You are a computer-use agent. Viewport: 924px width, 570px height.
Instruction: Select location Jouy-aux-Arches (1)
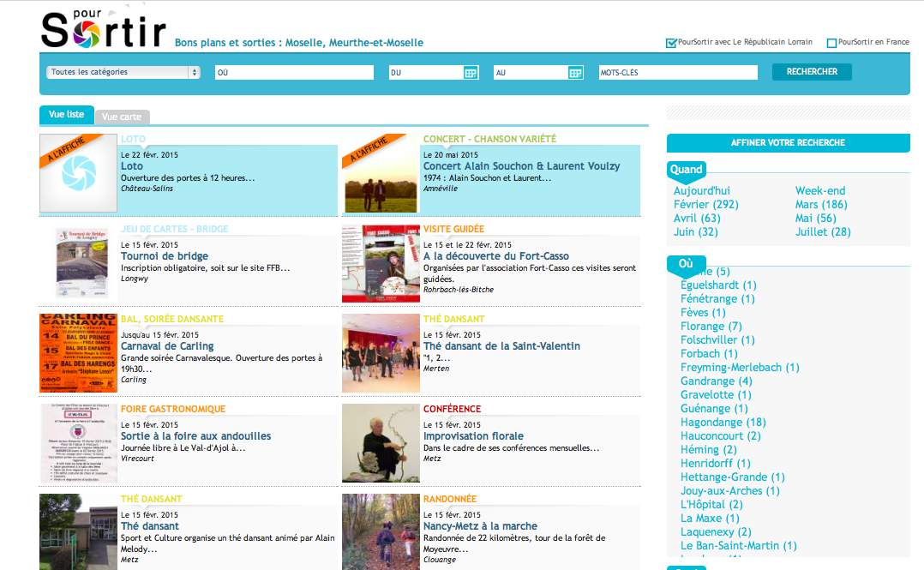tap(730, 491)
